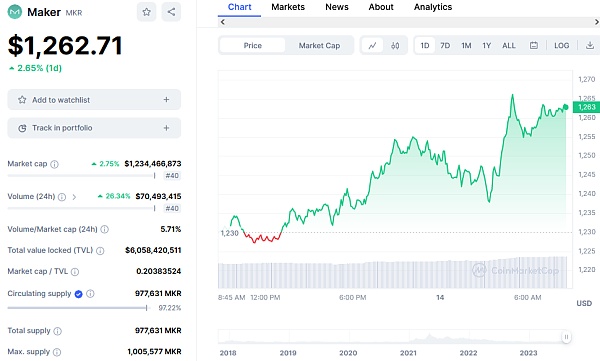Expand Track in portfolio plus sign
600x361 pixels.
pos(166,128)
